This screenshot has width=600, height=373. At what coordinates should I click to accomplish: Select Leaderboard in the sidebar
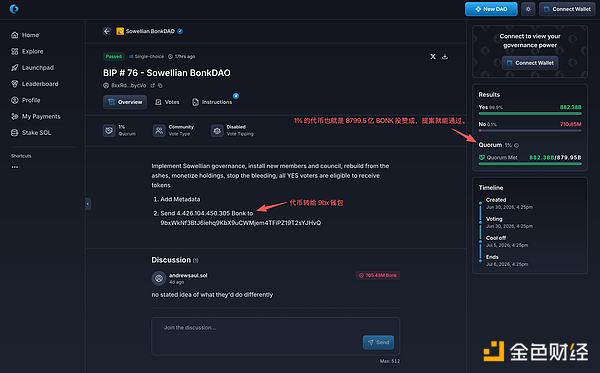(34, 84)
